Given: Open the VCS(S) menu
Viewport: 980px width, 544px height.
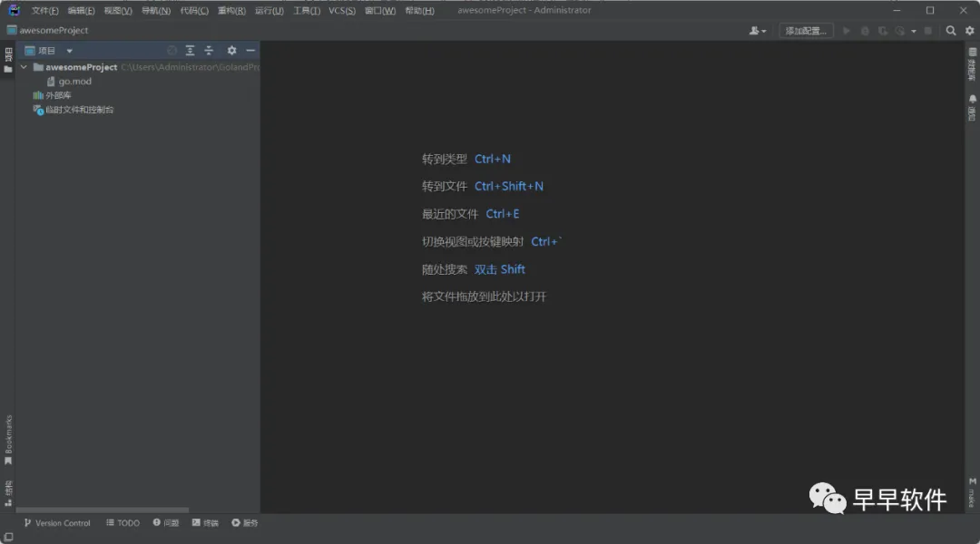Looking at the screenshot, I should (x=342, y=11).
